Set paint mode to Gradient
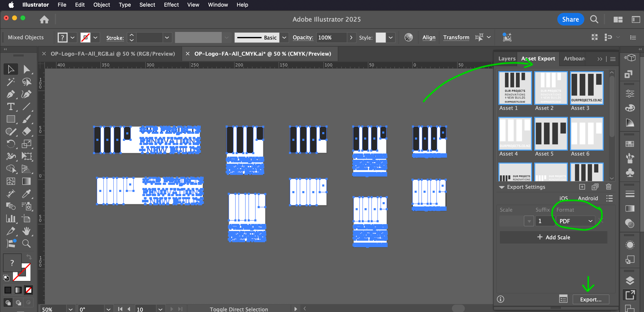644x312 pixels. coord(18,290)
